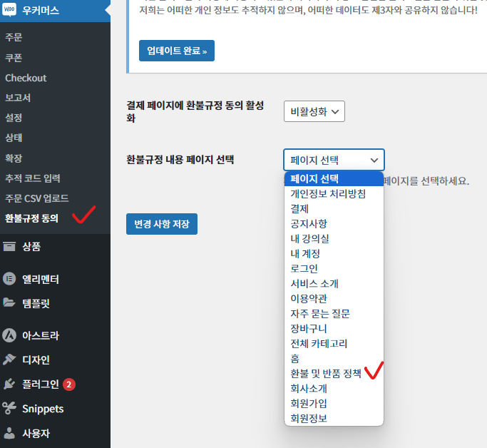
Task: Choose 환불 및 반품 정책 option
Action: [334, 373]
